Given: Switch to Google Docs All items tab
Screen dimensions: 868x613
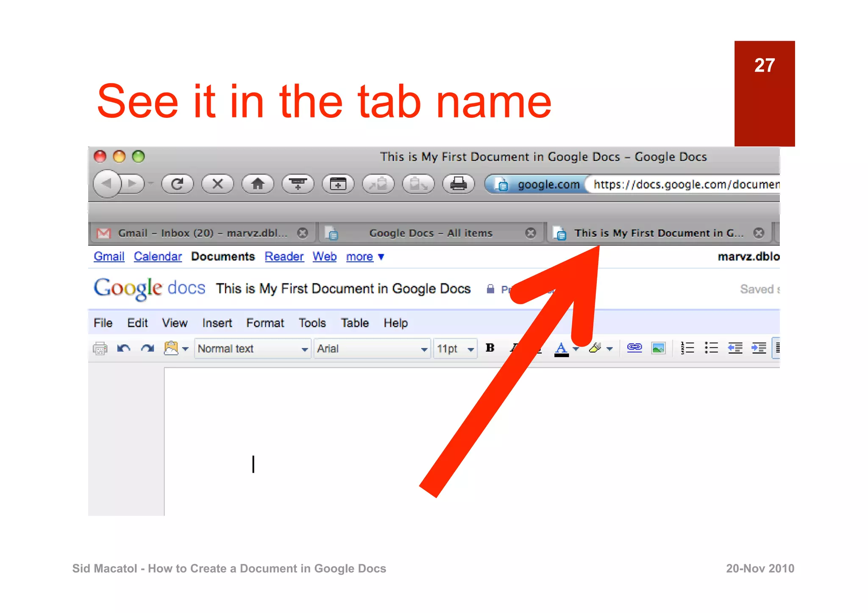Looking at the screenshot, I should point(431,233).
